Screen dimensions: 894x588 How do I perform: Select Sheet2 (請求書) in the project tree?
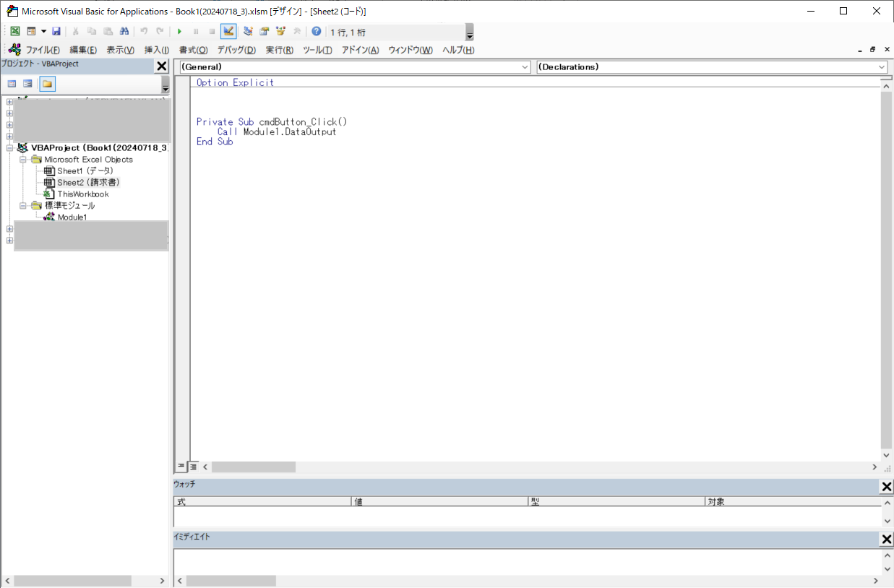[88, 182]
